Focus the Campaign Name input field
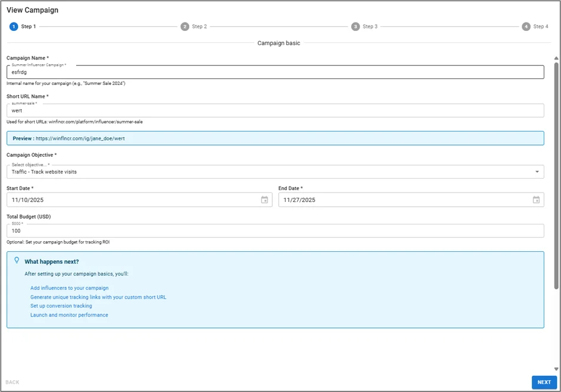561x392 pixels. (x=275, y=72)
